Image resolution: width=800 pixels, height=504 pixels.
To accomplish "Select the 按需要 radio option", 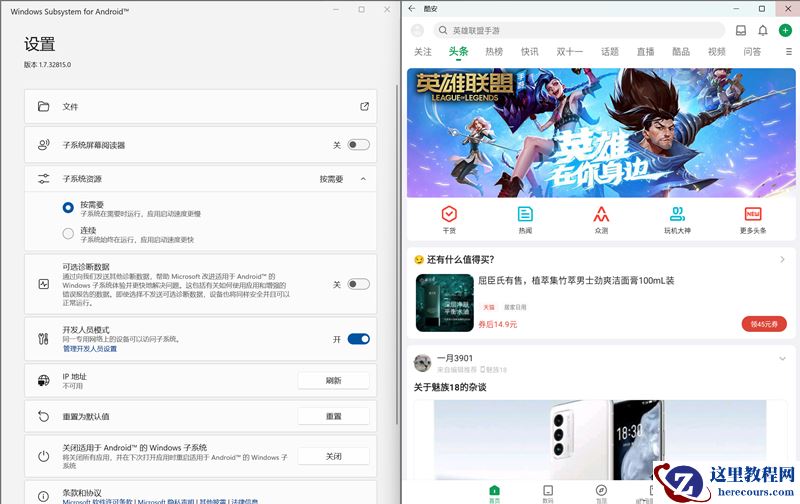I will 68,208.
